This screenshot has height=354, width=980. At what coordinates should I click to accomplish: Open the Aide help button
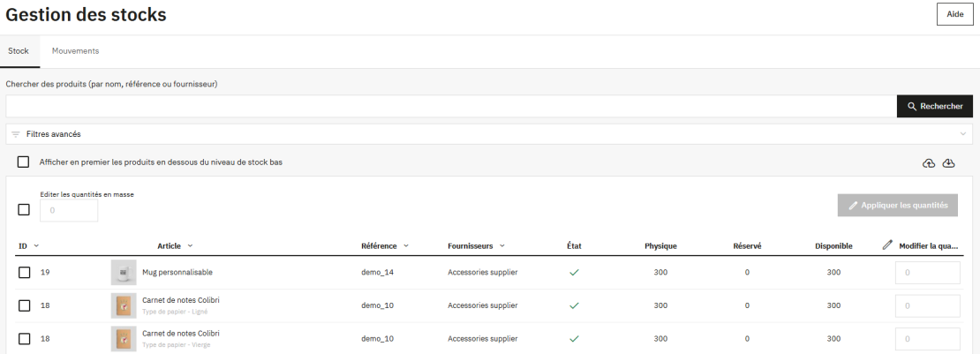tap(954, 15)
